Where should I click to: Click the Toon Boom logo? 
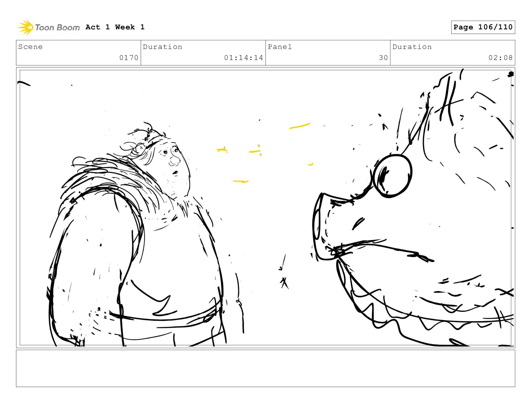(x=48, y=27)
